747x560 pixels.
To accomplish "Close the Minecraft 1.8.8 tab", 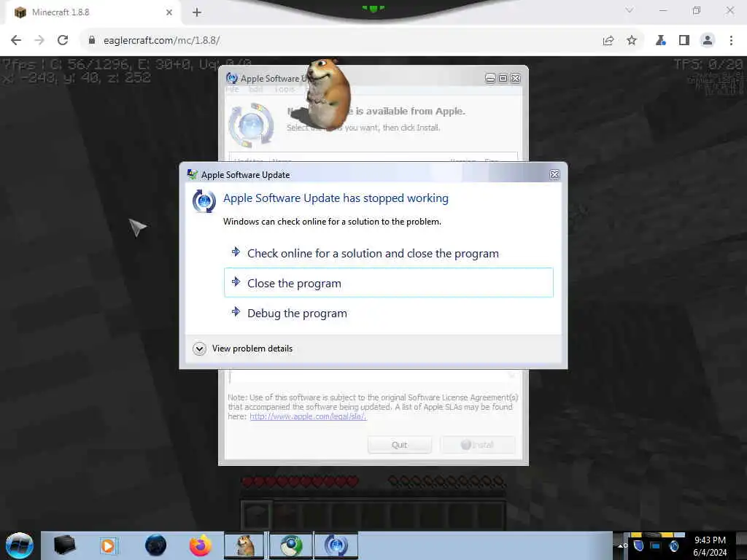I will pyautogui.click(x=169, y=12).
